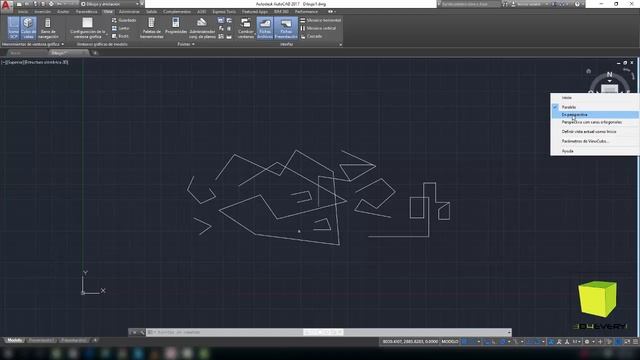Click the Guardado viewport button
Screen dimensions: 640x360
(124, 20)
